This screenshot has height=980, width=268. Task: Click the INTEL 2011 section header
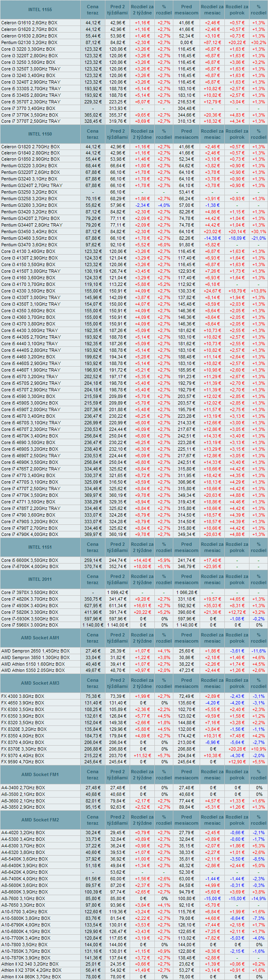coord(40,579)
